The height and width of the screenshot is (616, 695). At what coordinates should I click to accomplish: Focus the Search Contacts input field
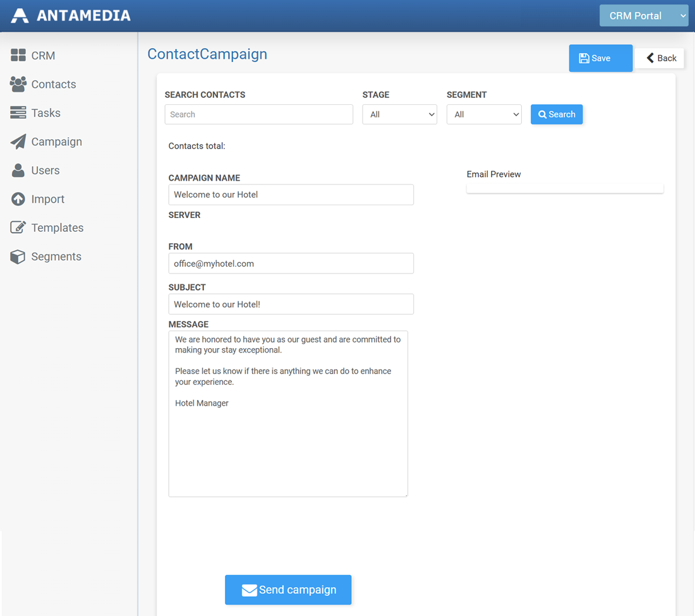(x=259, y=114)
